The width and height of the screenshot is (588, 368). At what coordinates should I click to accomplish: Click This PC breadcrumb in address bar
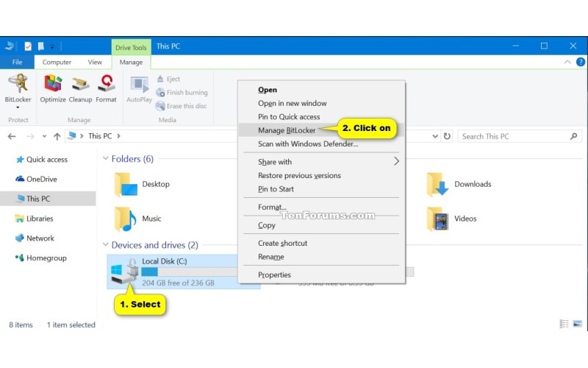[100, 136]
